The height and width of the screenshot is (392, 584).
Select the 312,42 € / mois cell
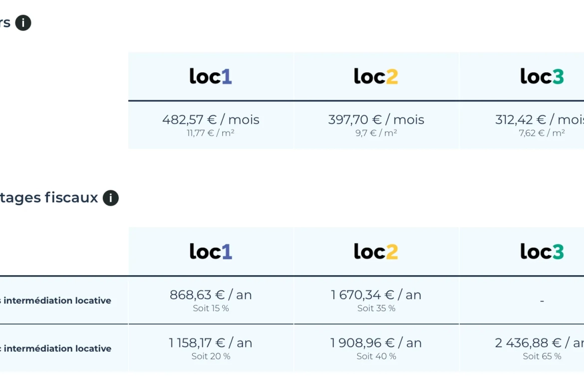tap(522, 125)
